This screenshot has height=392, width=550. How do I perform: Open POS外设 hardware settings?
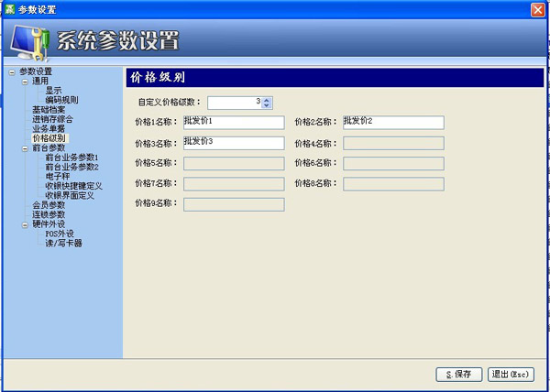pyautogui.click(x=59, y=234)
